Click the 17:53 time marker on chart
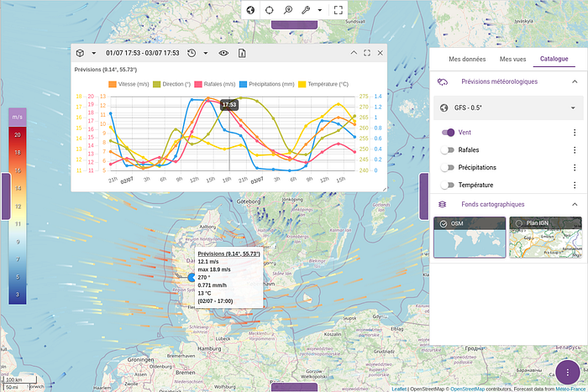Viewport: 588px width, 392px height. [x=229, y=105]
